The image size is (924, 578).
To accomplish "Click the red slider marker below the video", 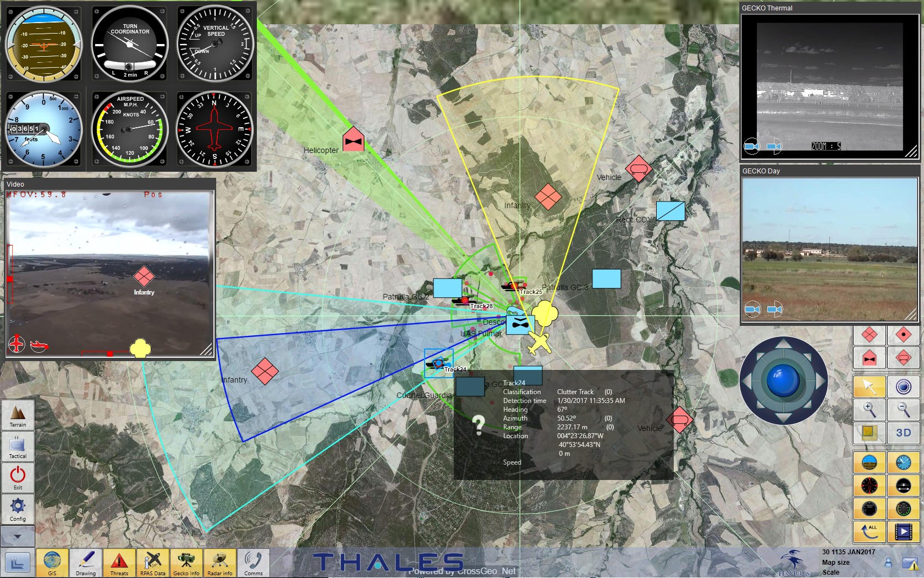I will point(109,353).
